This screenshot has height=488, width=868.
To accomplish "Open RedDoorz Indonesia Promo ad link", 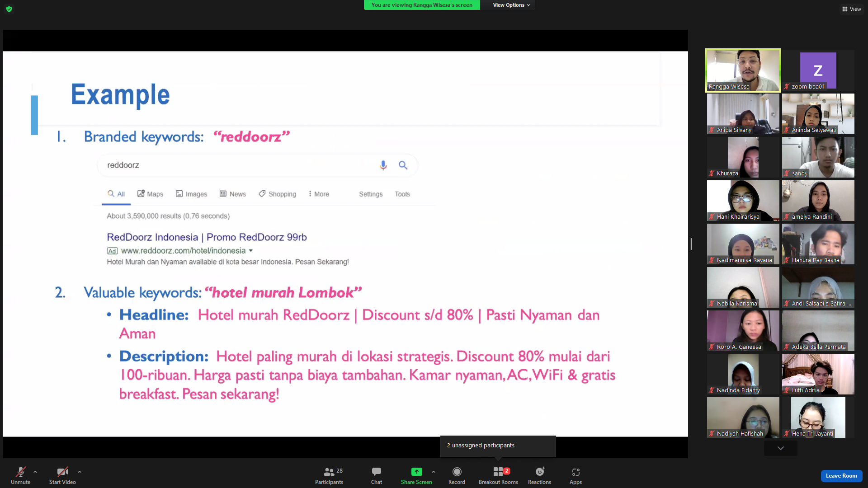I will pos(207,237).
